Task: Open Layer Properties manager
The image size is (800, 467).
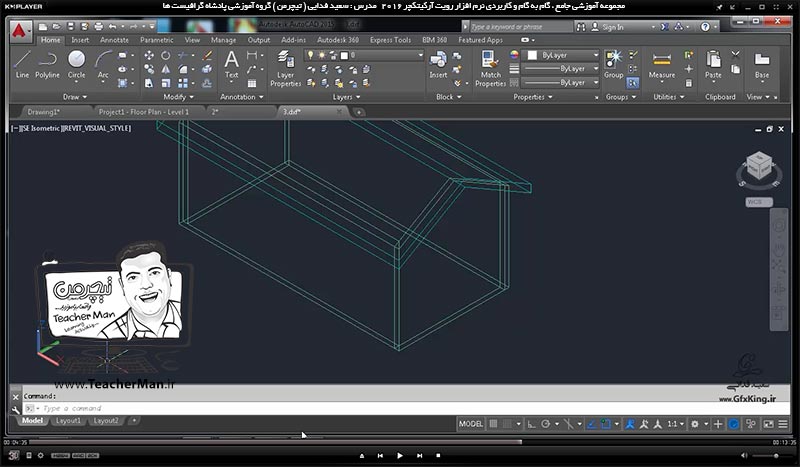Action: pyautogui.click(x=285, y=69)
